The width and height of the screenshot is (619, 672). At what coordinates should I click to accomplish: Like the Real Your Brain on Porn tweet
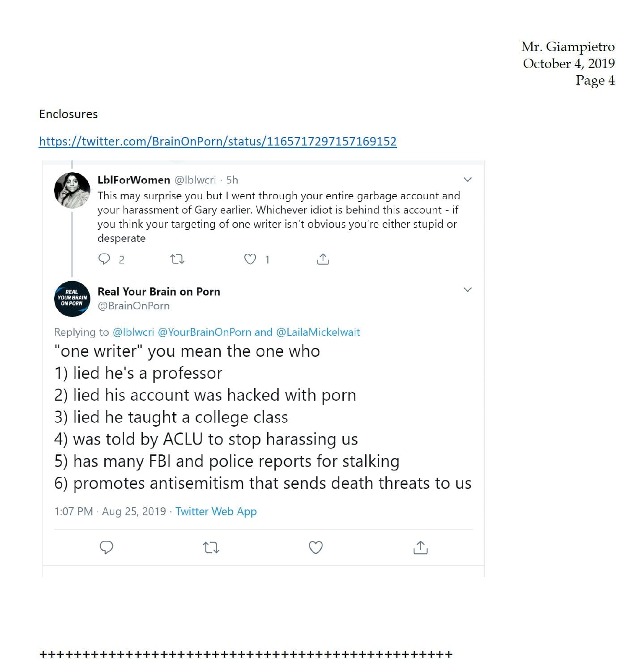[x=316, y=547]
